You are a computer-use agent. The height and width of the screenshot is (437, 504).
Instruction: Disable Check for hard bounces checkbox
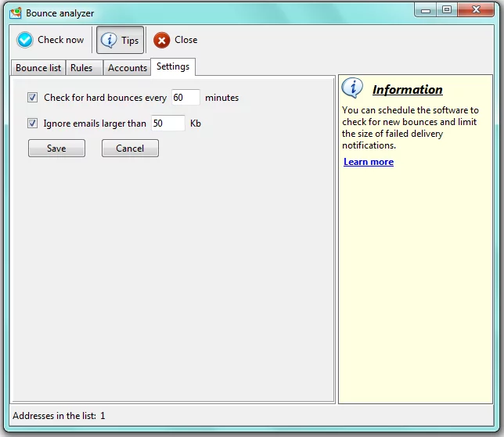click(x=33, y=98)
